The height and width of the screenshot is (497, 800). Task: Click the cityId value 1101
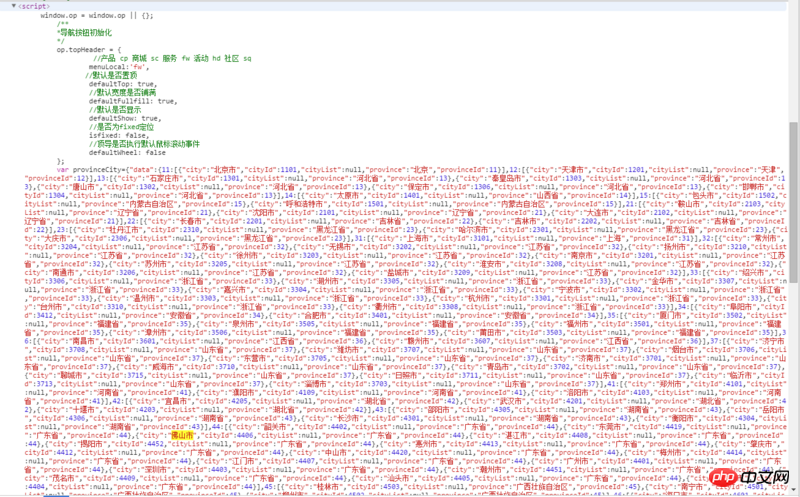(288, 169)
